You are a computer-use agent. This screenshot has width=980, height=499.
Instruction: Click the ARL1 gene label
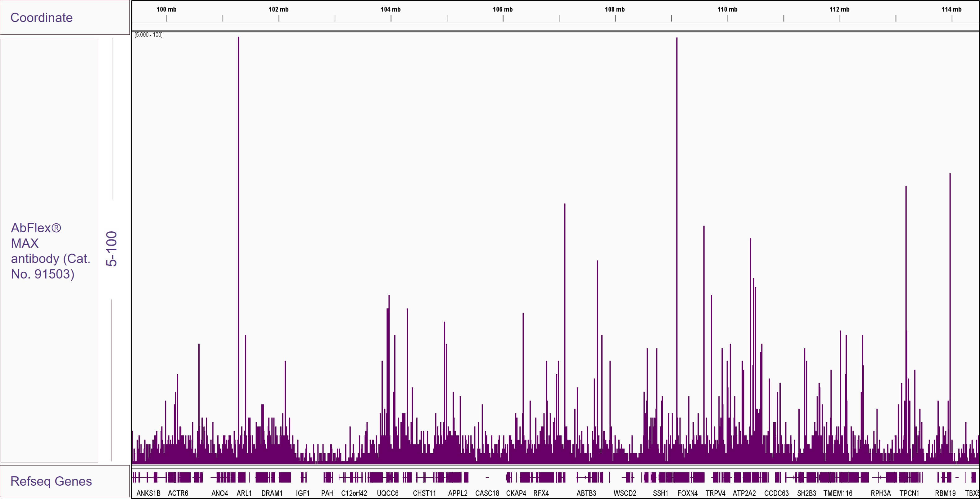pos(244,493)
